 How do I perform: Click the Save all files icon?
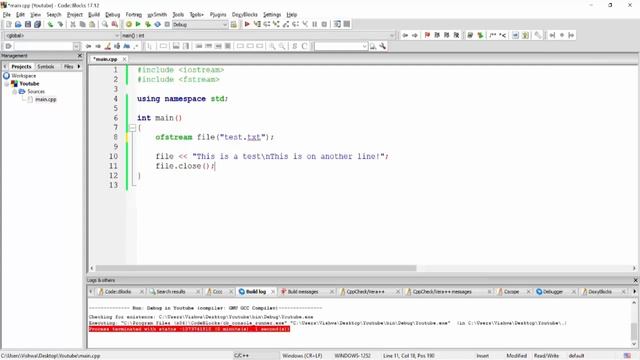coord(37,24)
